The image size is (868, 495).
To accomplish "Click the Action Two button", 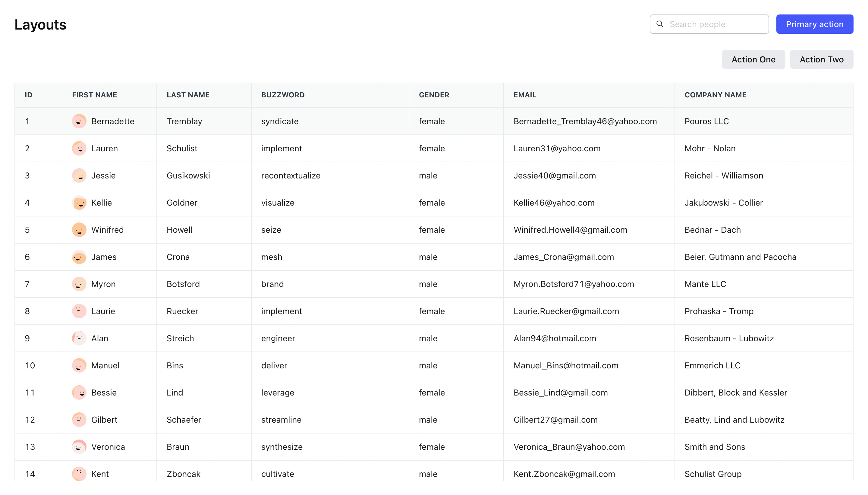I will point(822,59).
